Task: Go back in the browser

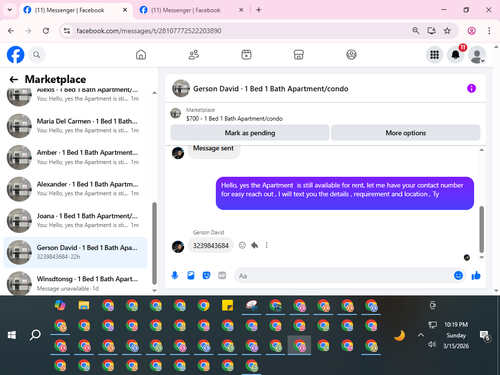Action: (x=11, y=31)
